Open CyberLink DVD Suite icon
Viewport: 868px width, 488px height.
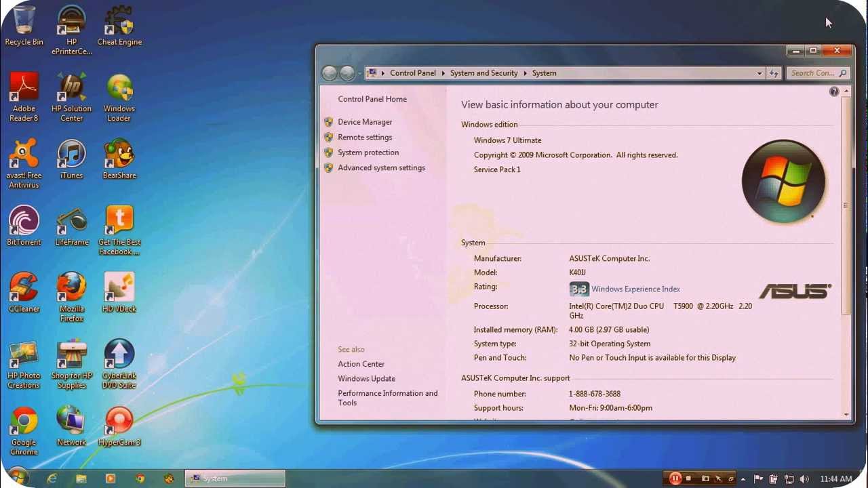(119, 365)
